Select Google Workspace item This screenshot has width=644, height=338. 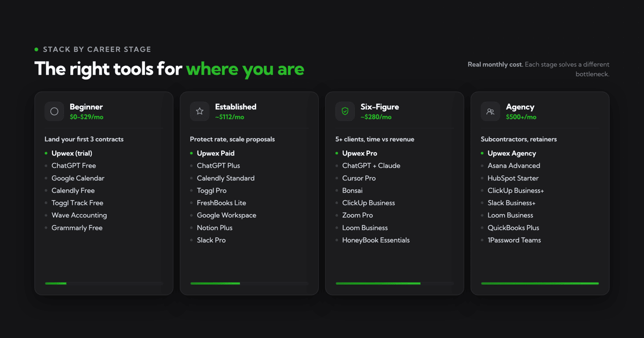(x=226, y=215)
